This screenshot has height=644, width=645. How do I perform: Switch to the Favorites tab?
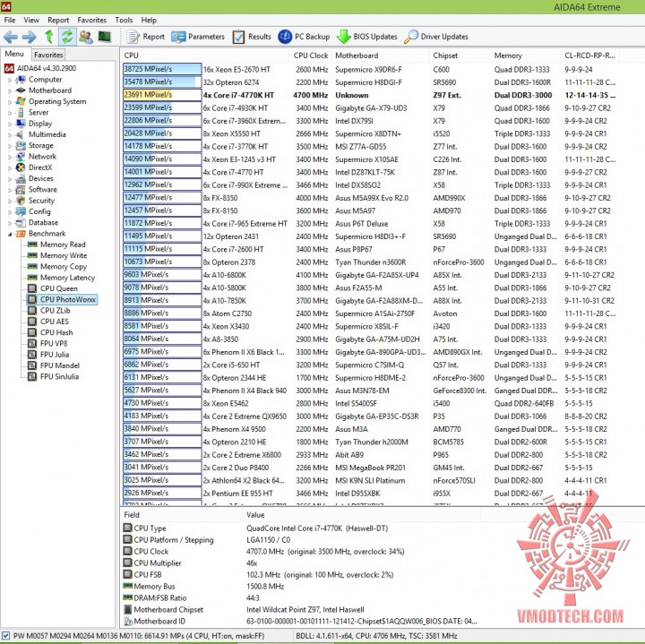48,55
